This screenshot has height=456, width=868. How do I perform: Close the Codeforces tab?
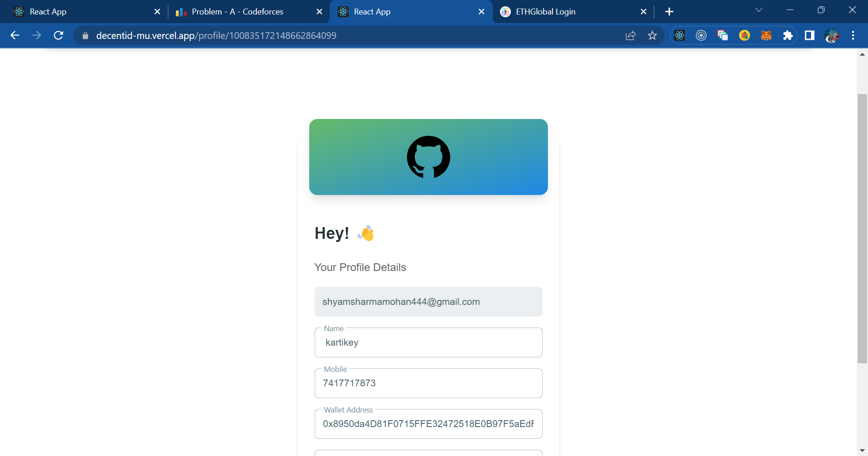(320, 12)
